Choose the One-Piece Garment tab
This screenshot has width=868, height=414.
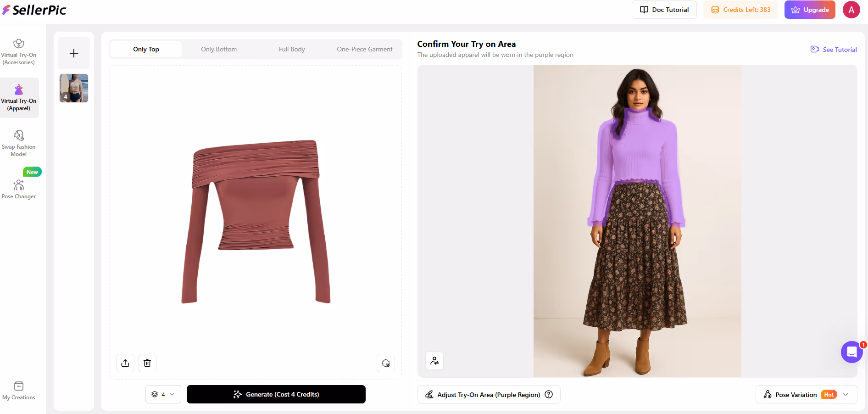(365, 49)
